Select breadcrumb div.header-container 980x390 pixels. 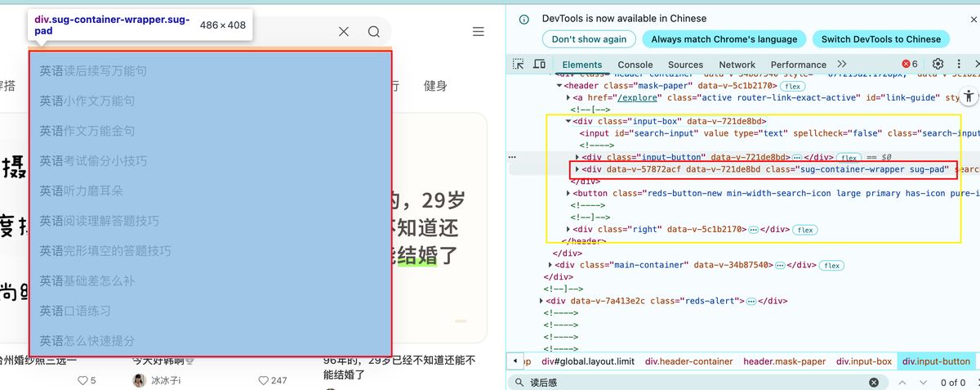(689, 361)
